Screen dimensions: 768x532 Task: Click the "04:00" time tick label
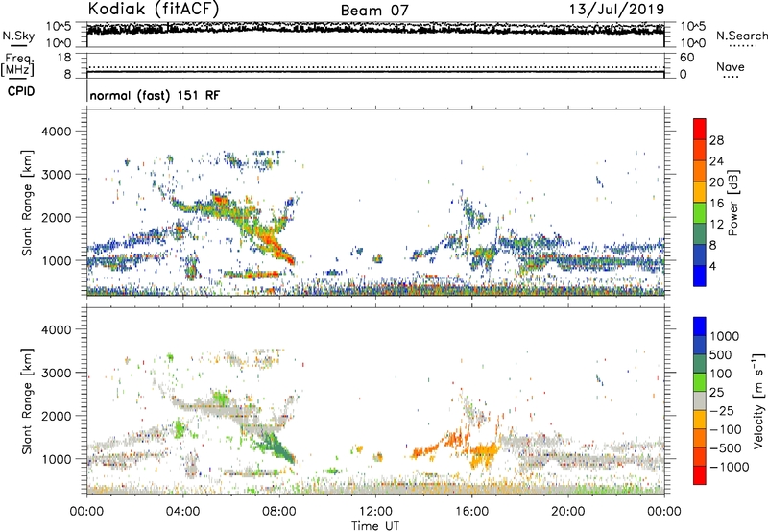(x=182, y=512)
